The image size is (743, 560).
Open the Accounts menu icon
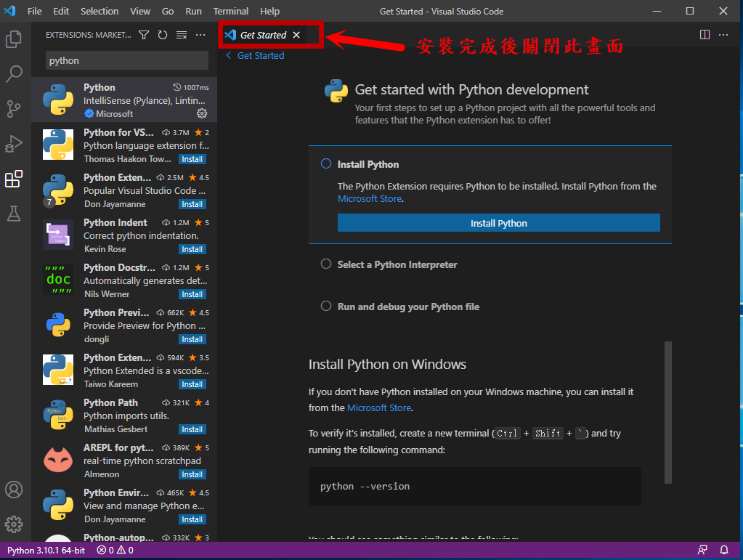tap(14, 490)
